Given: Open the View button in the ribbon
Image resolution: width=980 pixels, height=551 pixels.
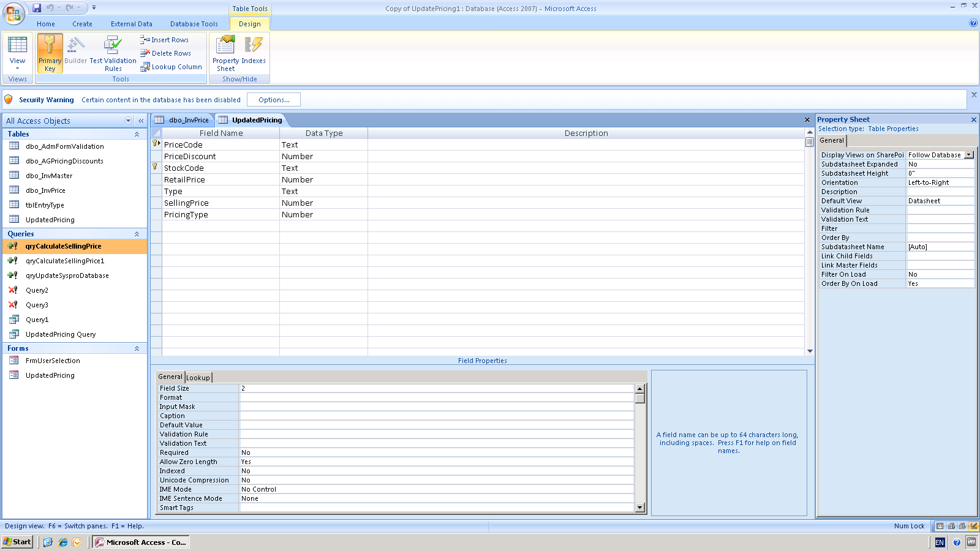Looking at the screenshot, I should point(17,53).
